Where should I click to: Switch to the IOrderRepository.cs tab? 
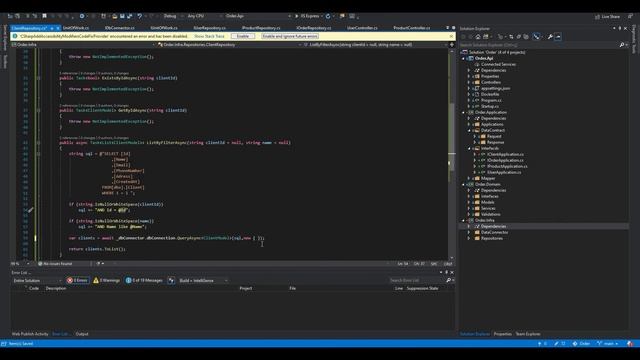click(x=314, y=28)
